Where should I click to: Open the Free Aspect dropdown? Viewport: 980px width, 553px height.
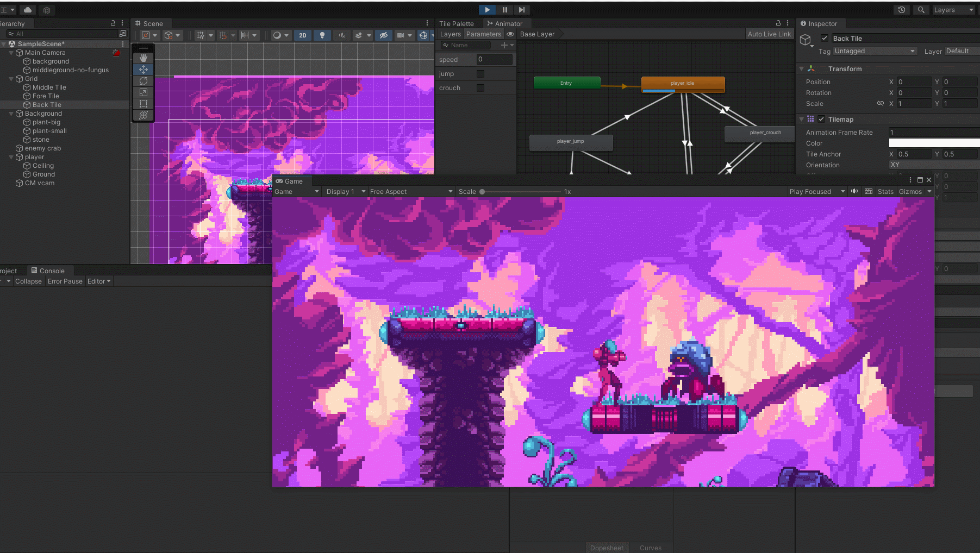click(x=411, y=191)
